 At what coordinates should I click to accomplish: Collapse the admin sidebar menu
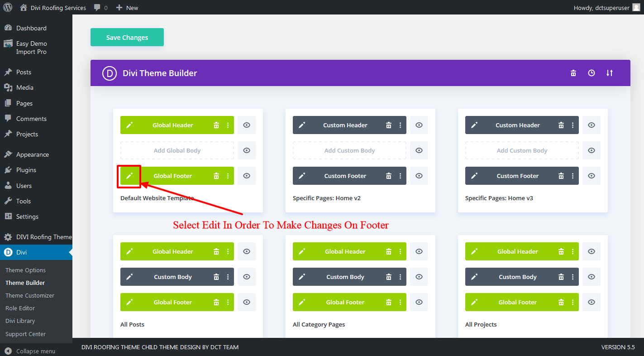[30, 351]
